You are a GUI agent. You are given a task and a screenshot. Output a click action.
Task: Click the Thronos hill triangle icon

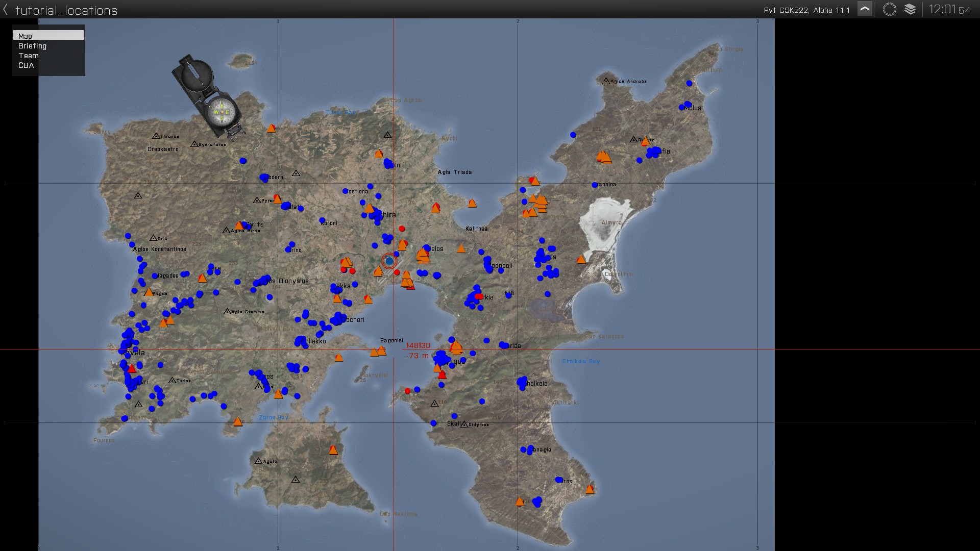[x=156, y=136]
